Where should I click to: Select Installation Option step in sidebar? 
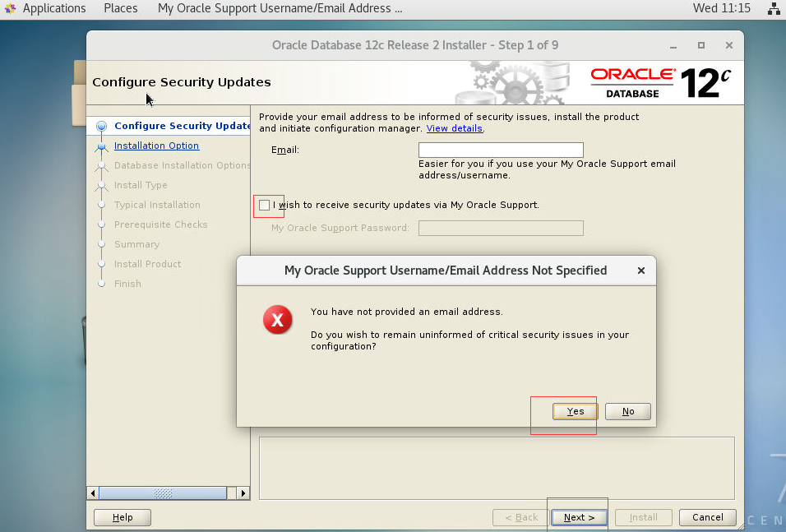coord(156,146)
